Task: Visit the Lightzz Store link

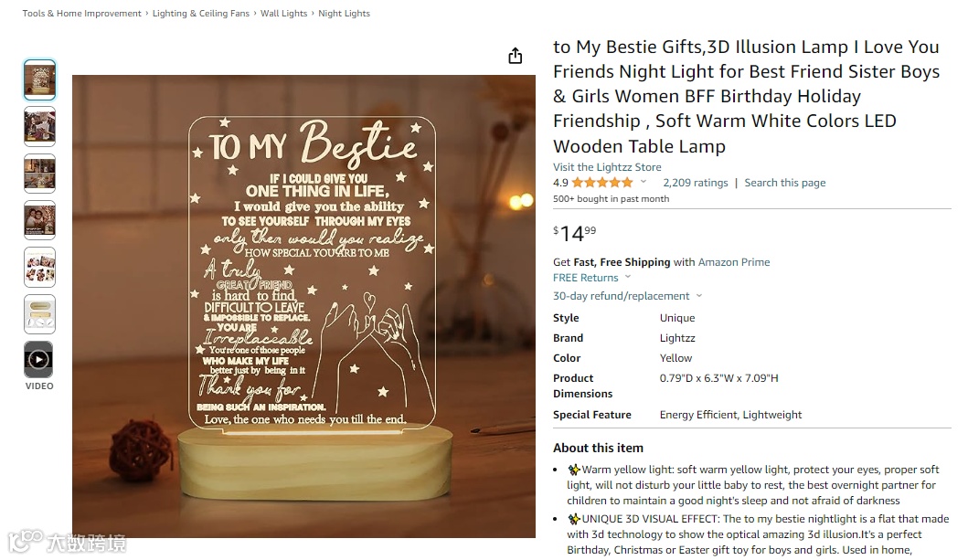Action: coord(607,167)
